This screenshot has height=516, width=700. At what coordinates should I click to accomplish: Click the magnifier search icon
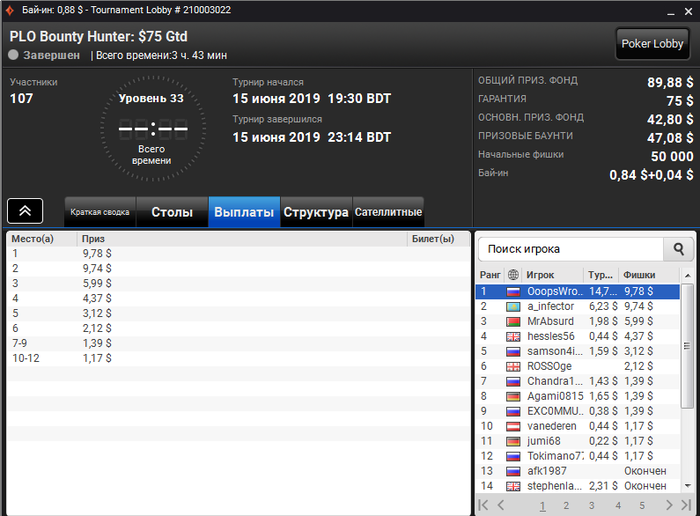(x=679, y=249)
